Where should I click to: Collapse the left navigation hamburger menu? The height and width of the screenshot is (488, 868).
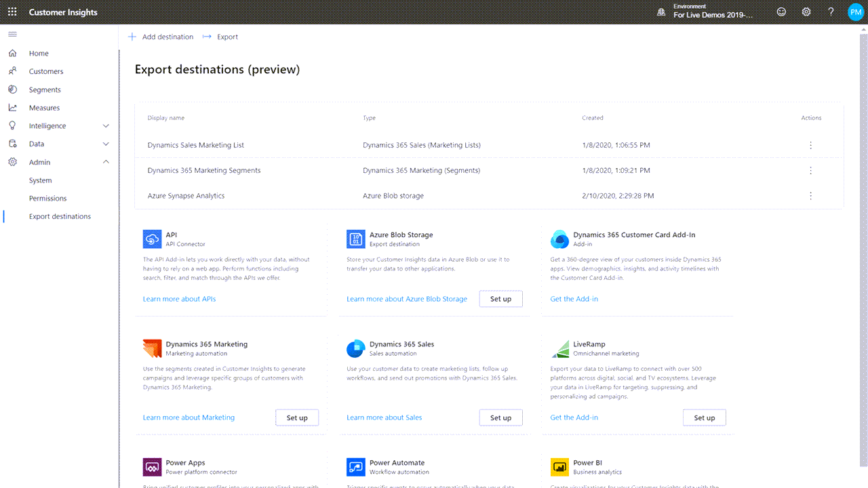pyautogui.click(x=12, y=34)
